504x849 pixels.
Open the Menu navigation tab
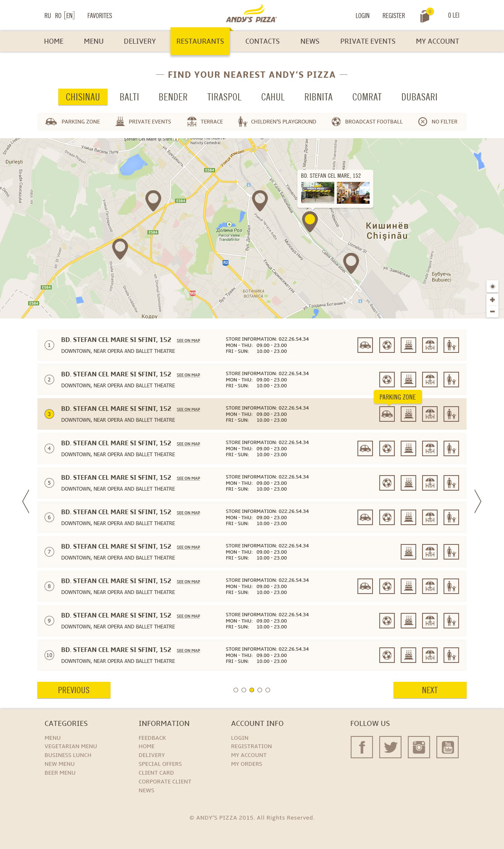point(94,41)
